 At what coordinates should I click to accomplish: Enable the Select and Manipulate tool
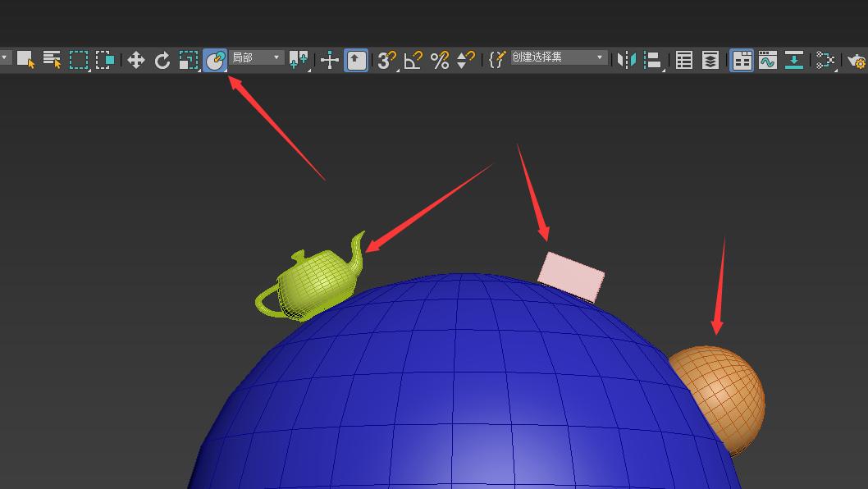pyautogui.click(x=328, y=59)
